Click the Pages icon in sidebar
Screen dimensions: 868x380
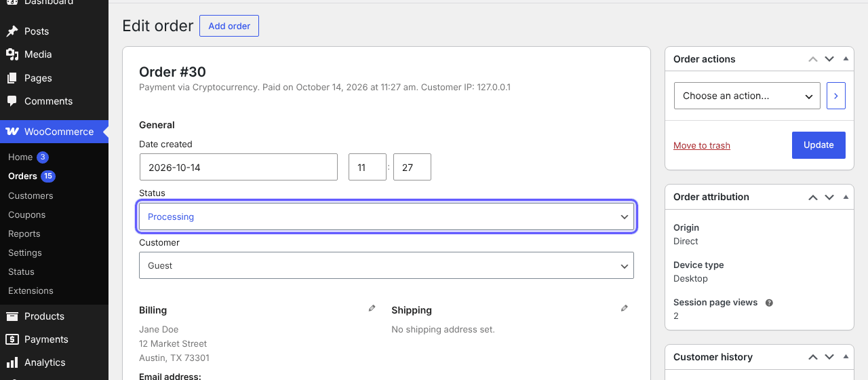point(12,78)
